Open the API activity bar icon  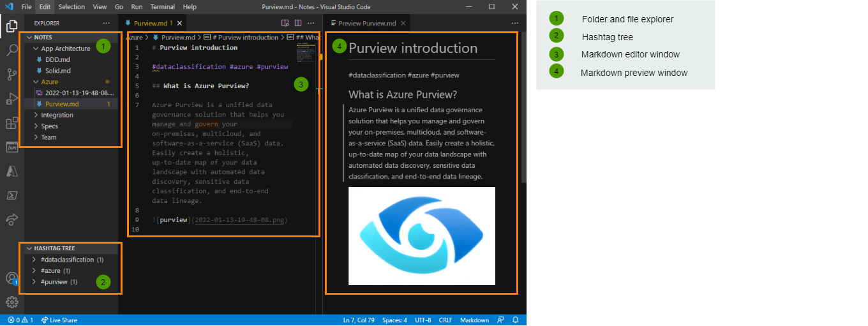11,147
